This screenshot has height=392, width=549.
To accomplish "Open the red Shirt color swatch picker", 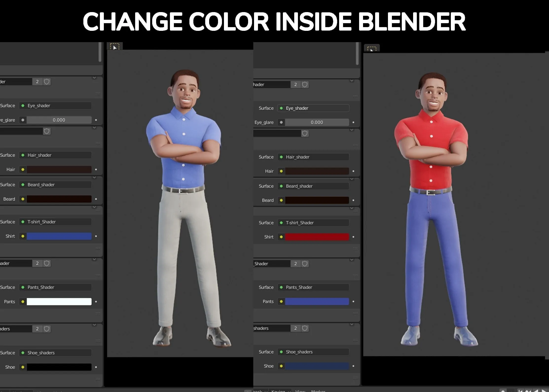I will pos(317,237).
